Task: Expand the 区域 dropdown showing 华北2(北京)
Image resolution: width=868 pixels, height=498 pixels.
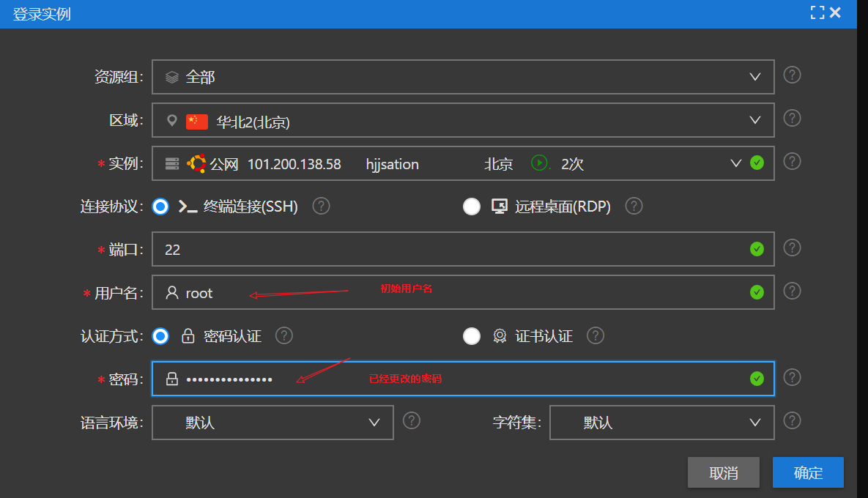Action: point(463,120)
